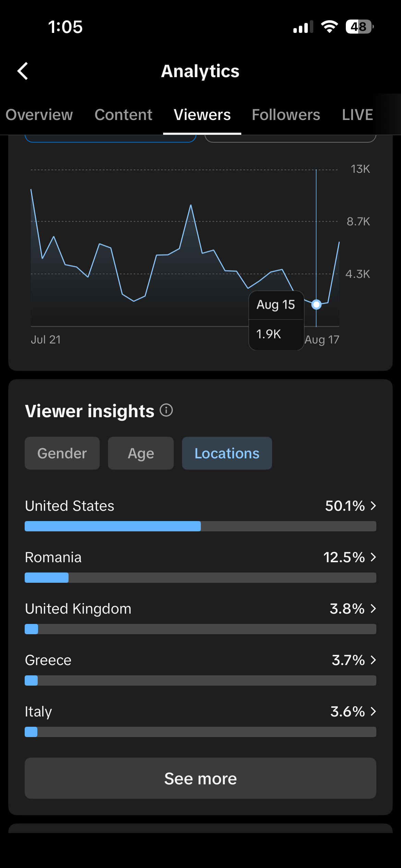Open the LIVE tab

tap(357, 115)
